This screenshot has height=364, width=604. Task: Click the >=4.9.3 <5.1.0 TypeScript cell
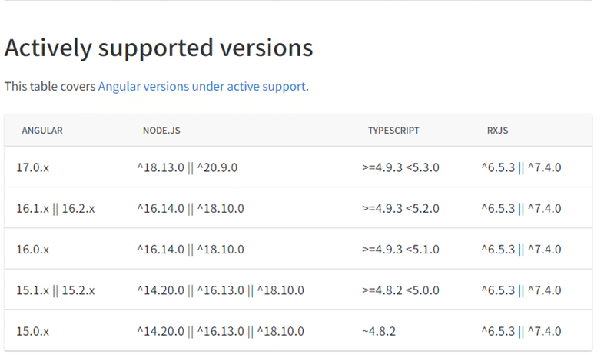400,250
